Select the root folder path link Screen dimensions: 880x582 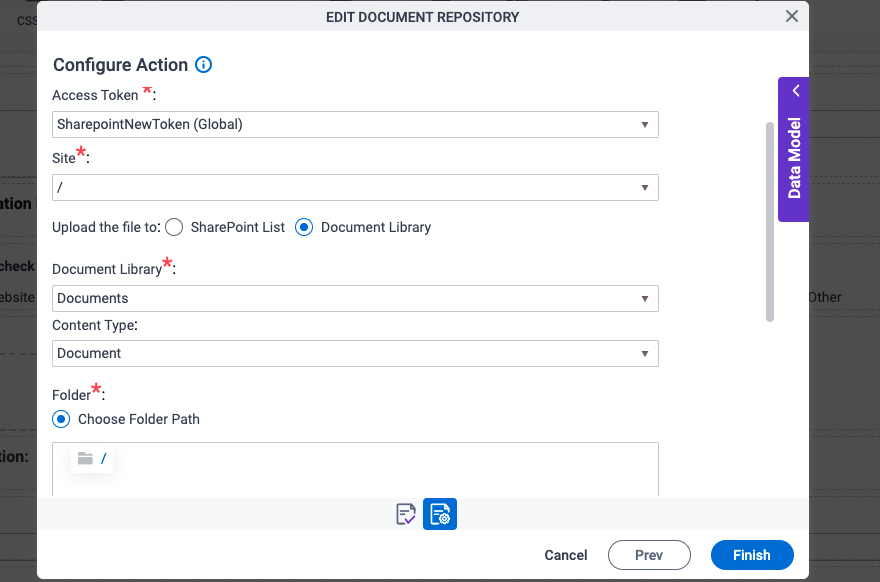coord(104,459)
